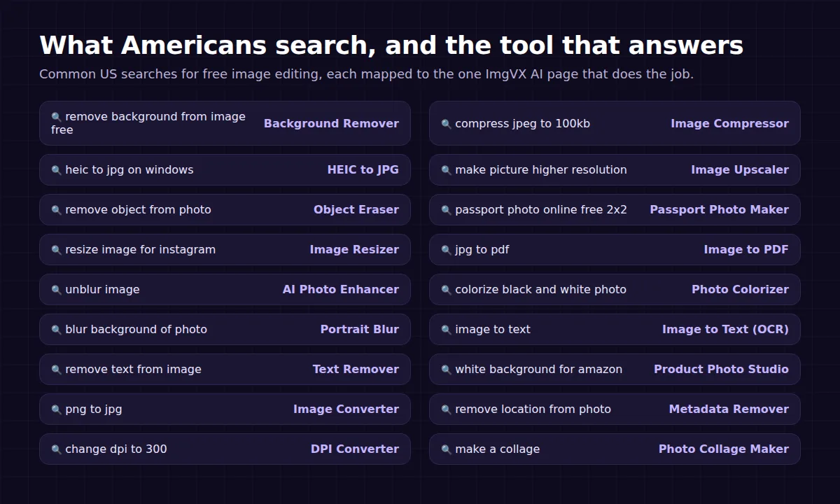Click 'remove background from image free' search text
The image size is (840, 504).
(148, 123)
